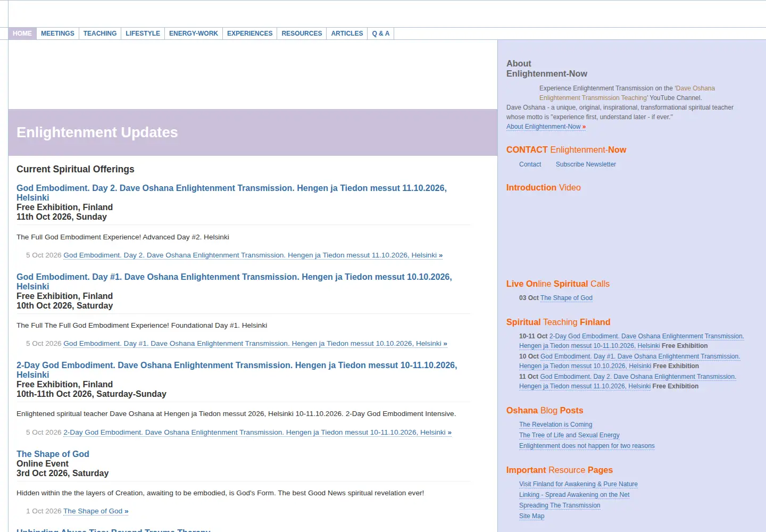Screen dimensions: 766x532
Task: Open 03 Oct The Shape of God call
Action: (x=567, y=298)
